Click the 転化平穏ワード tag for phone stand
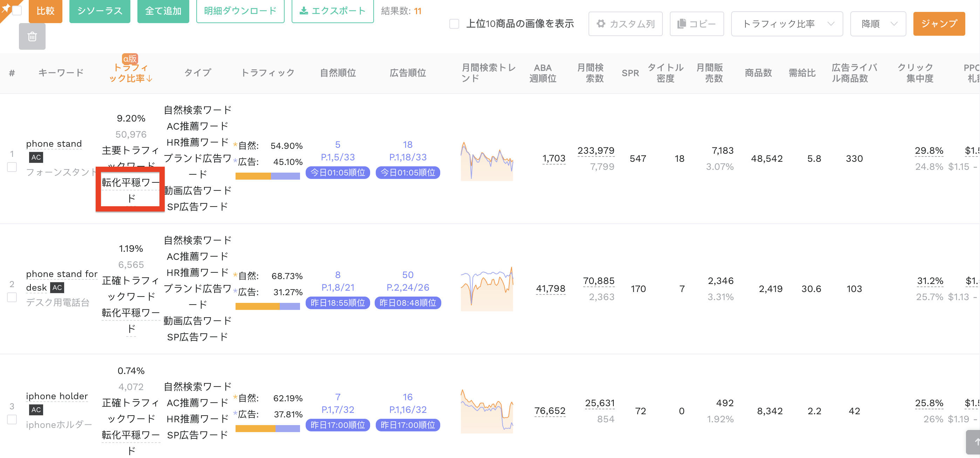The image size is (980, 458). pyautogui.click(x=131, y=190)
